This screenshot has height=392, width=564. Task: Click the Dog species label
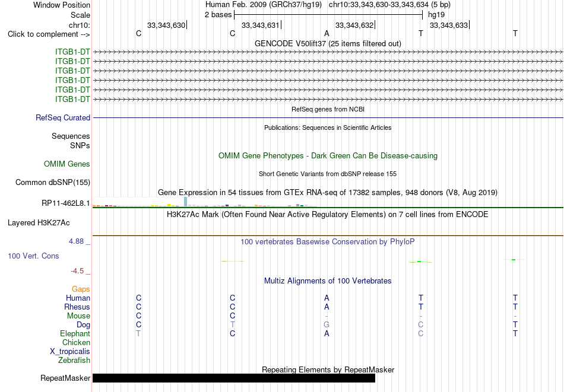tap(84, 325)
